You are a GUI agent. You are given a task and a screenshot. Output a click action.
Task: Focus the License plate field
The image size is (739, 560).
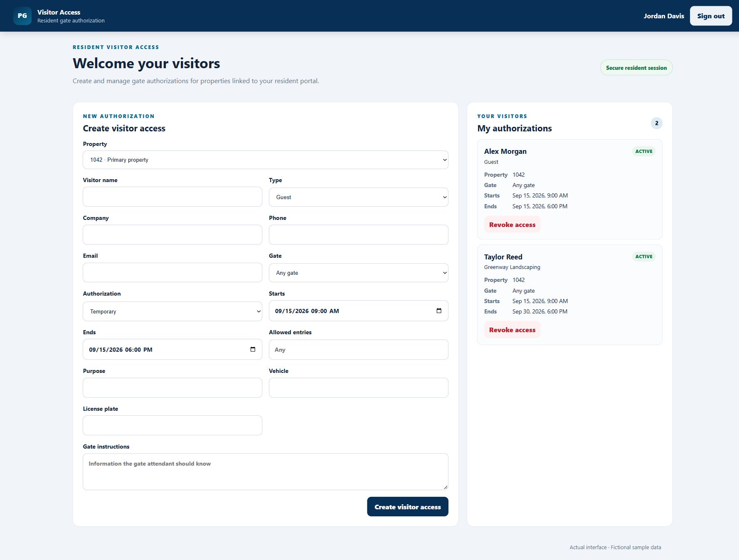click(x=172, y=425)
